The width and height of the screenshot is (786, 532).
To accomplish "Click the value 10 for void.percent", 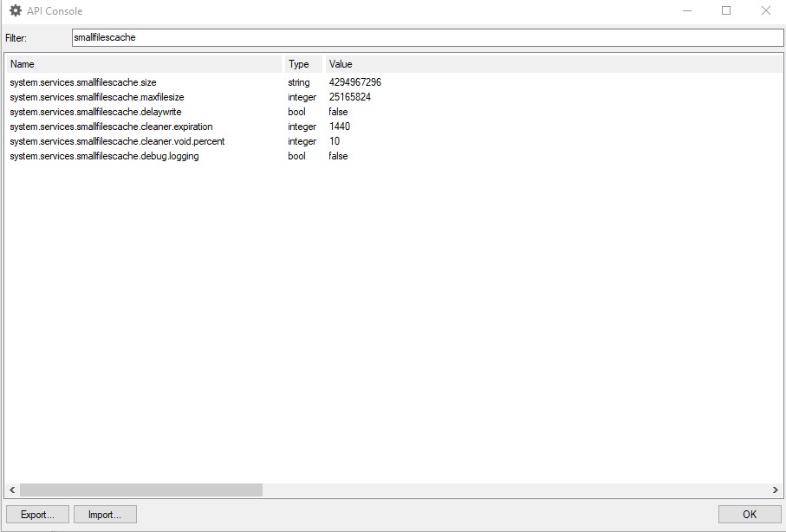I will click(x=335, y=141).
